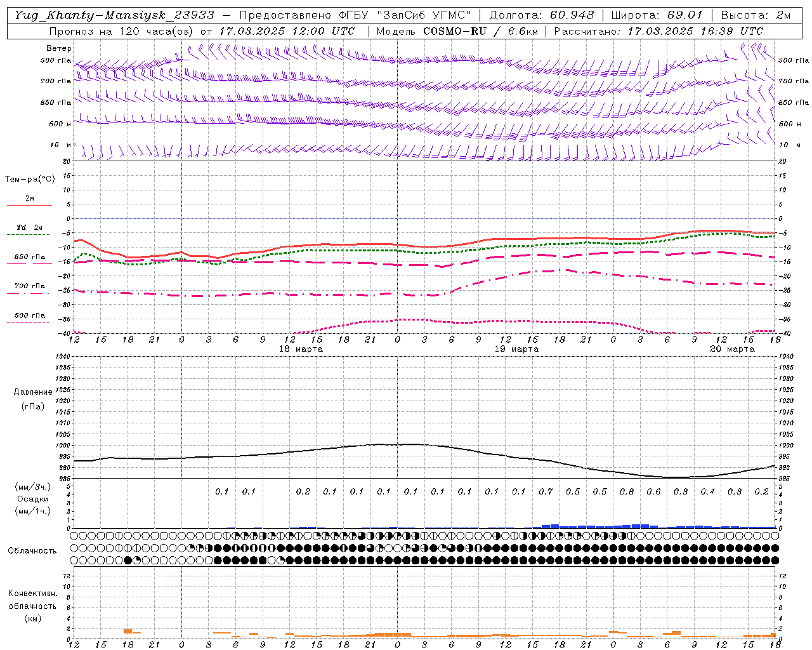Screen dimensions: 812x650
Task: Click the Рассчитано: 17.03.2025 16:39 UTC text
Action: [658, 31]
